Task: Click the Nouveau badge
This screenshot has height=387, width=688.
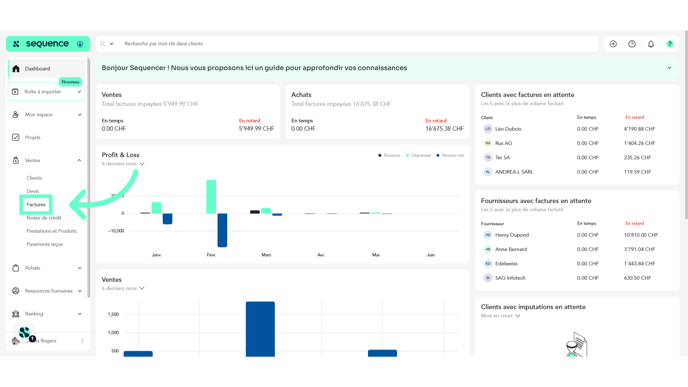Action: pyautogui.click(x=70, y=82)
